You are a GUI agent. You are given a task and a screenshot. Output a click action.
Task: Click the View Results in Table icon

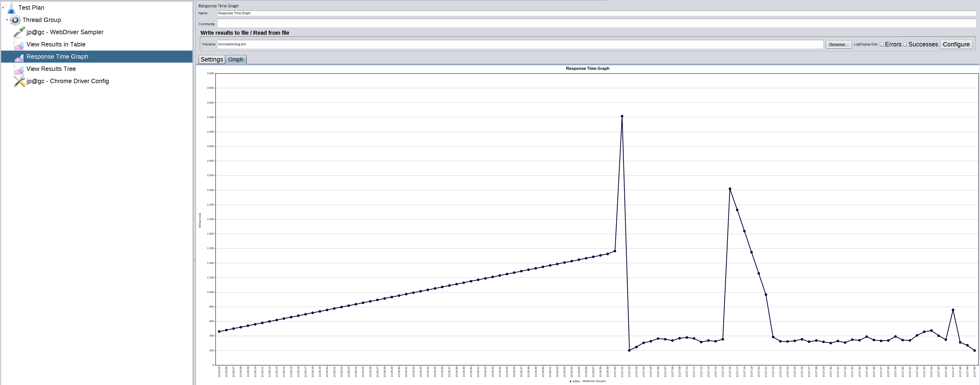tap(19, 45)
